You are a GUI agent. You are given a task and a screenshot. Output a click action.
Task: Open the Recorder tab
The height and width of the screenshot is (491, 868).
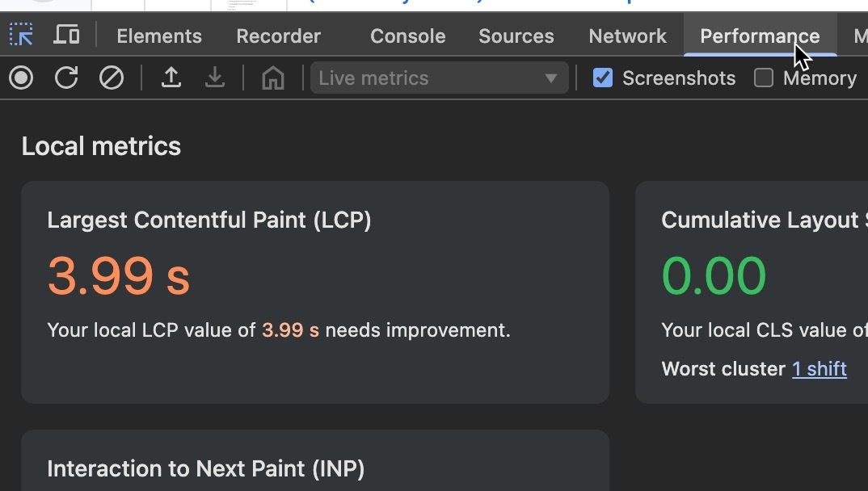pyautogui.click(x=278, y=36)
